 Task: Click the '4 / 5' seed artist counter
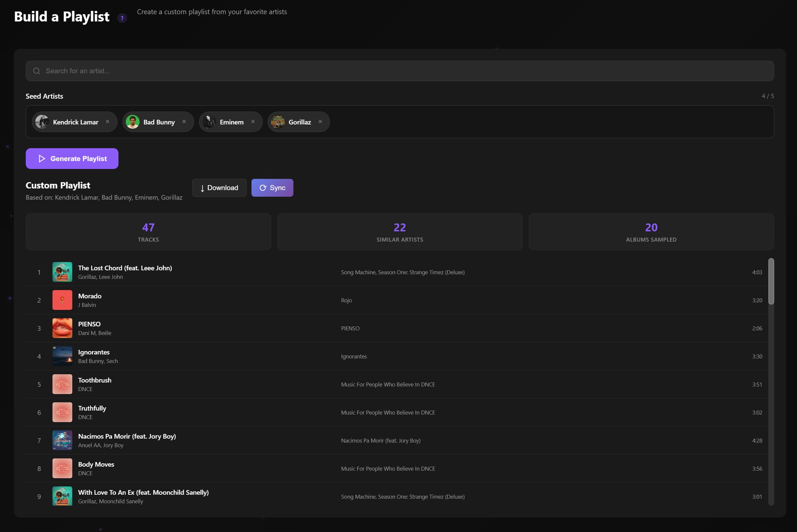[768, 96]
